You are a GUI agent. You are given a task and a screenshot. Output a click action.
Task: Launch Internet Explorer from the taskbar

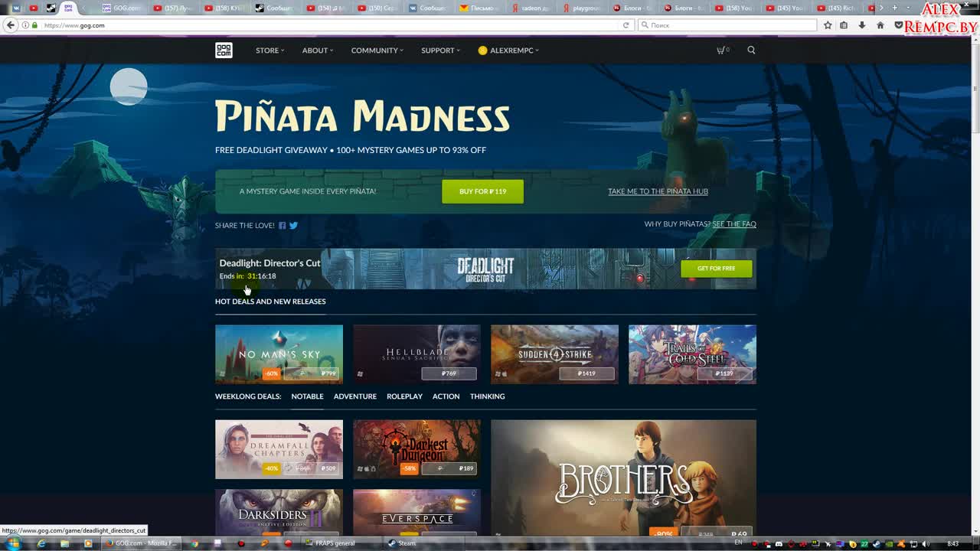coord(41,543)
